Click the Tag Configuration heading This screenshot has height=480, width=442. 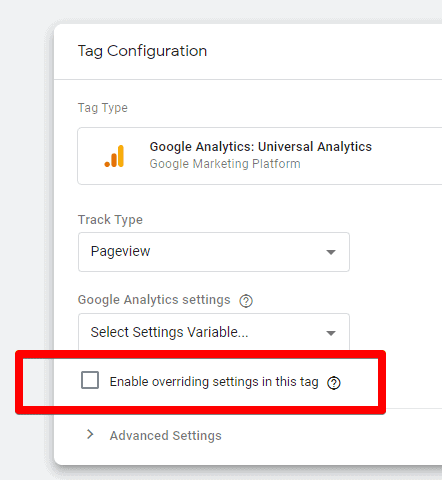tap(142, 51)
